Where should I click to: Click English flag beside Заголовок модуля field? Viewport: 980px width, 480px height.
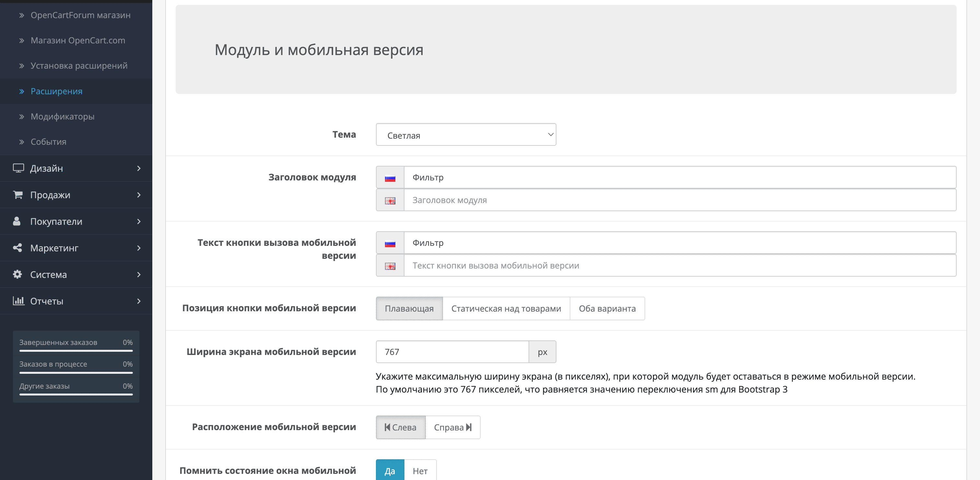(390, 200)
